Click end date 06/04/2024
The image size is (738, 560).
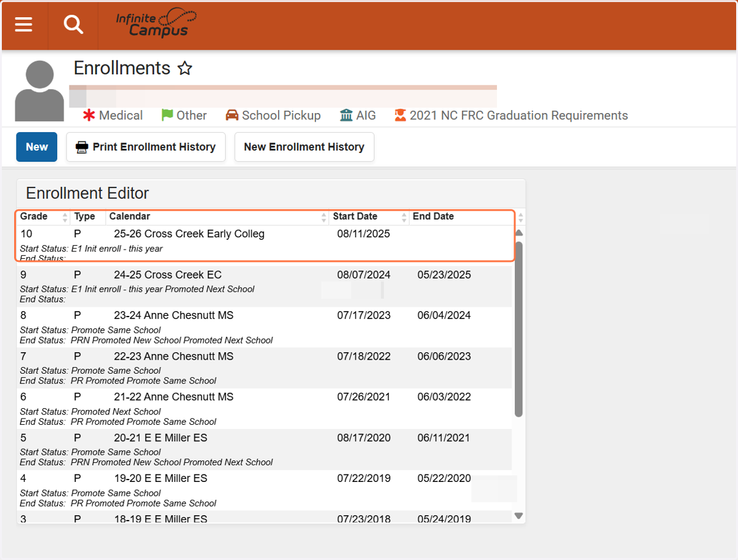444,315
